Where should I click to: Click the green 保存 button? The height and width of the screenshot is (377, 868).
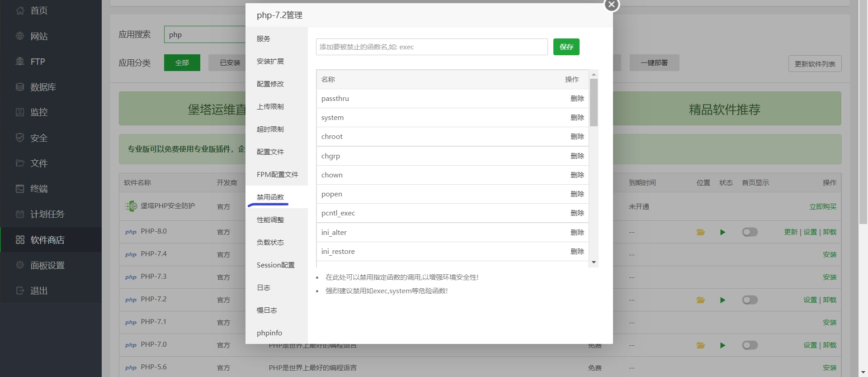pos(566,47)
